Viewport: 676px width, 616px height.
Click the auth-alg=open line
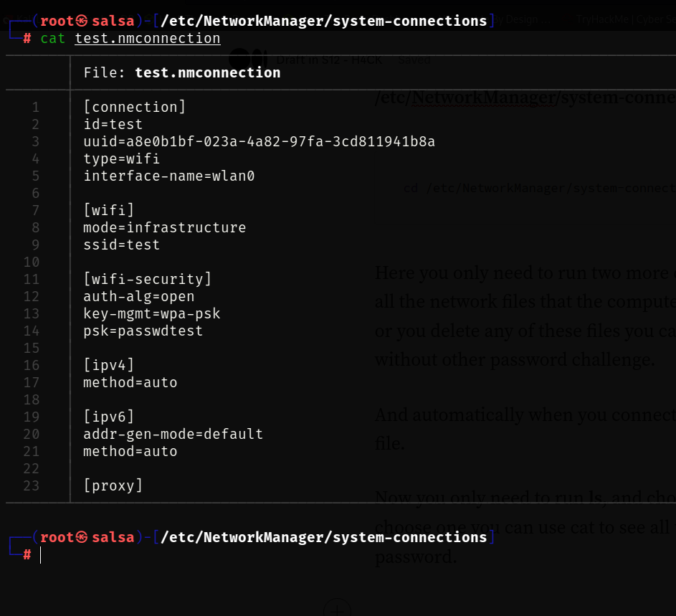139,296
